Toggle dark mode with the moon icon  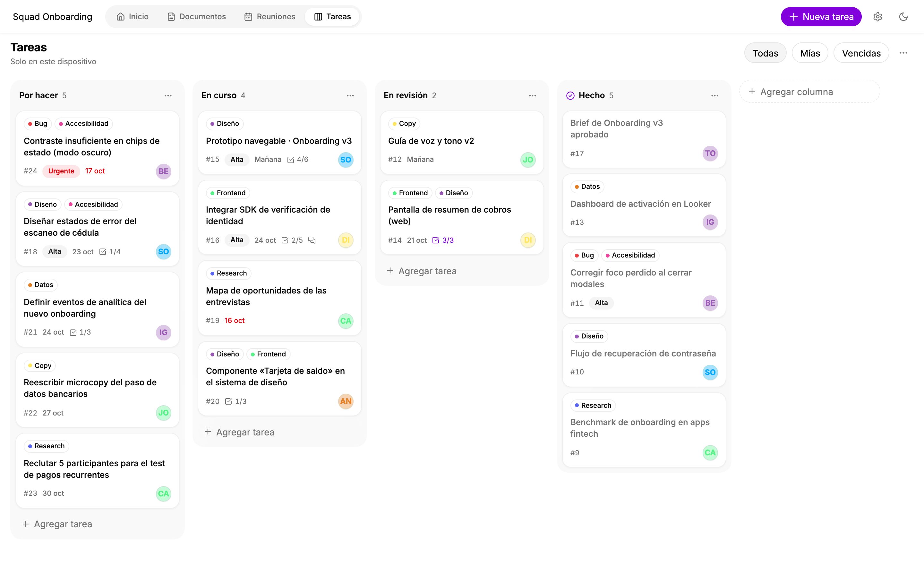coord(903,16)
